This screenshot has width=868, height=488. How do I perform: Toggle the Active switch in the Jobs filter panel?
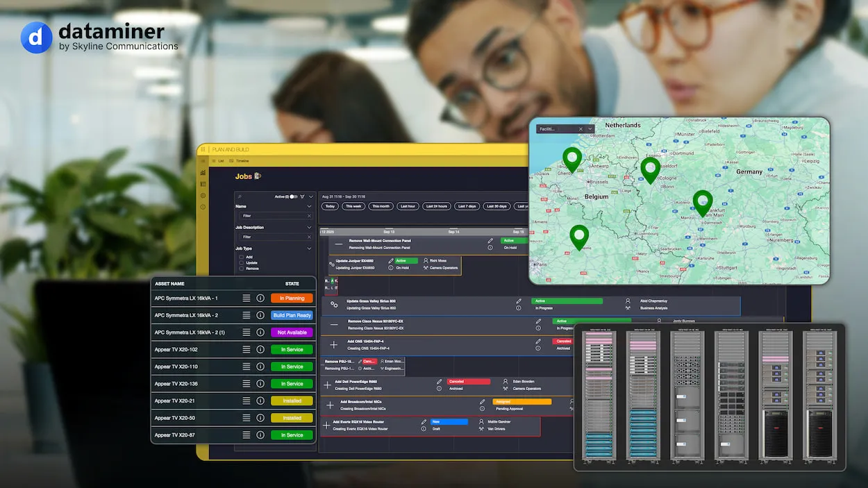pyautogui.click(x=292, y=196)
